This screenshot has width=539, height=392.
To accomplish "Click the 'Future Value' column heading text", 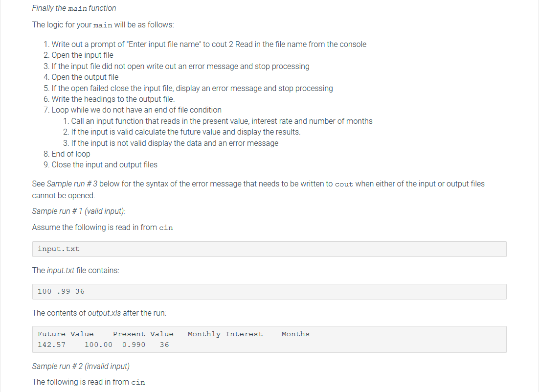I will [x=66, y=334].
